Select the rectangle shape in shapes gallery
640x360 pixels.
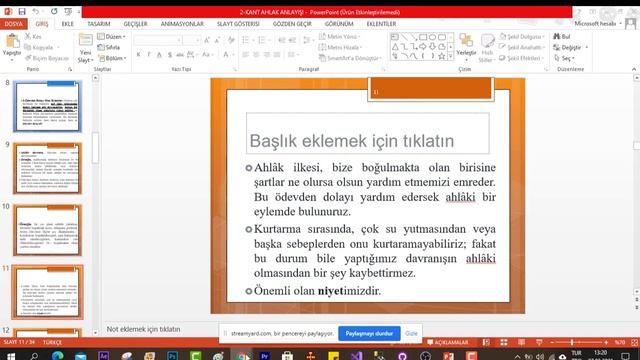pos(423,37)
